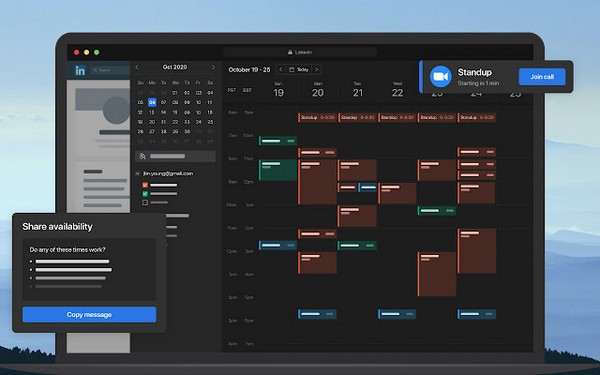Click the lock icon in address bar
This screenshot has height=375, width=600.
[290, 52]
